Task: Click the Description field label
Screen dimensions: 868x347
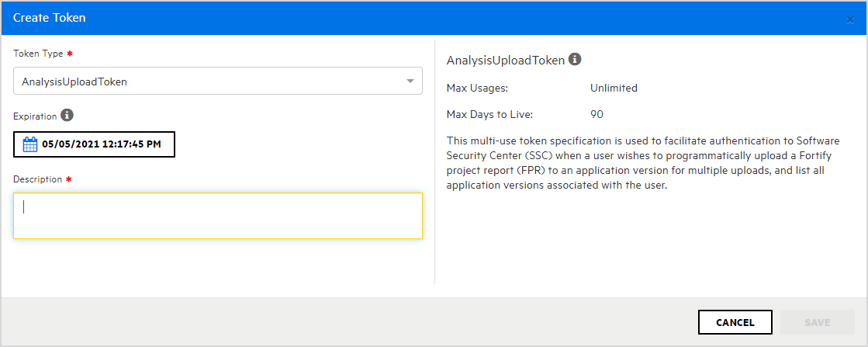Action: click(x=37, y=179)
